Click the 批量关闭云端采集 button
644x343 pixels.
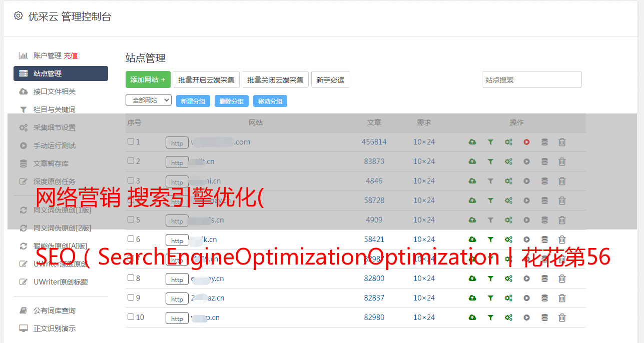(x=276, y=79)
